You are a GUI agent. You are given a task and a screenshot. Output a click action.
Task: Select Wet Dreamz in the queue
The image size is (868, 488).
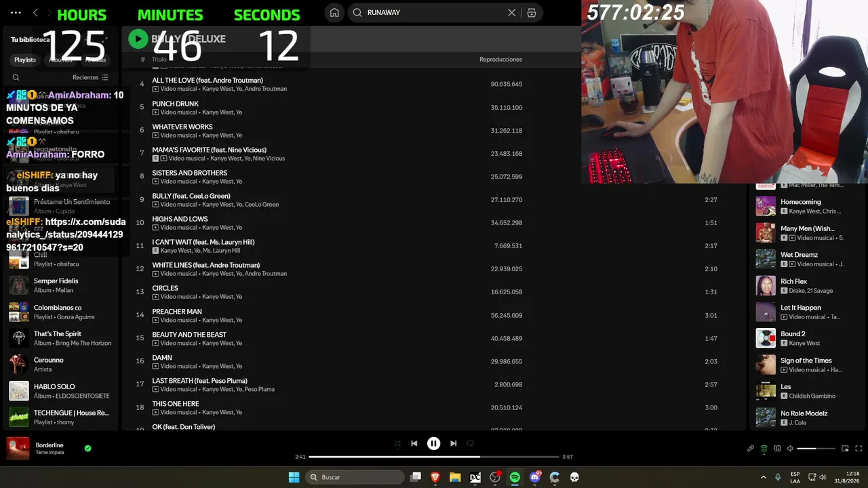[807, 259]
